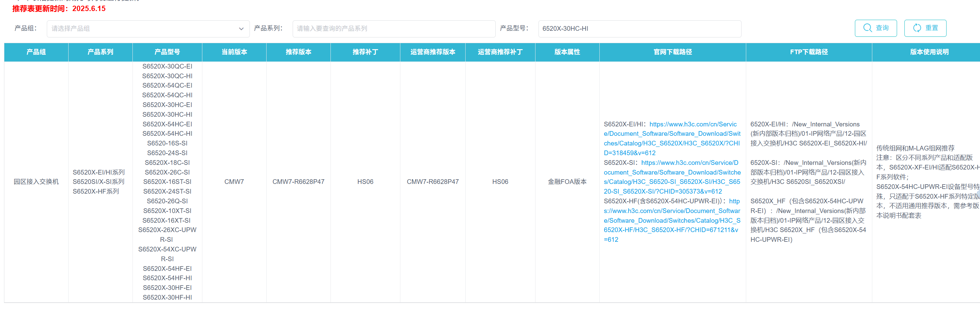Click model S6520X-54QC-EI in the list
Image resolution: width=980 pixels, height=313 pixels.
point(167,86)
